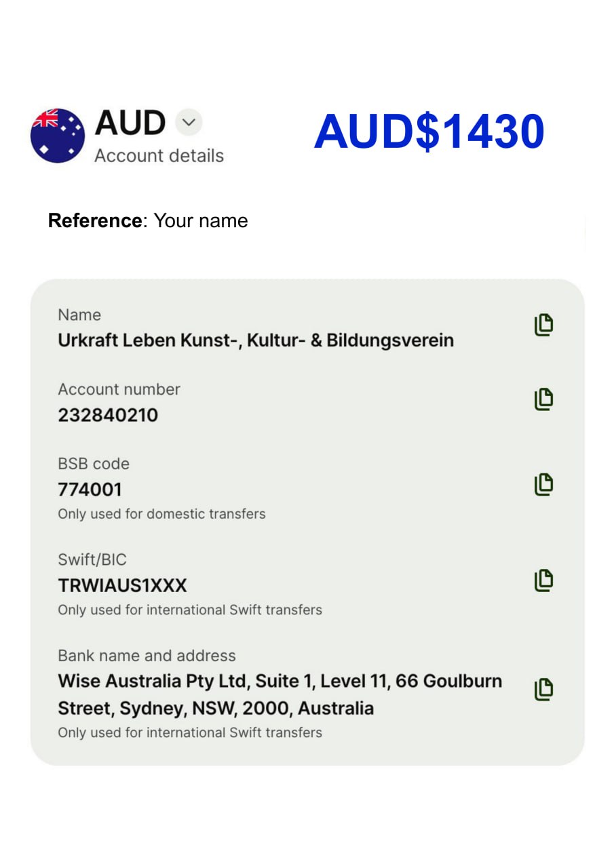Copy the bank name and address
The width and height of the screenshot is (614, 868).
click(x=543, y=689)
